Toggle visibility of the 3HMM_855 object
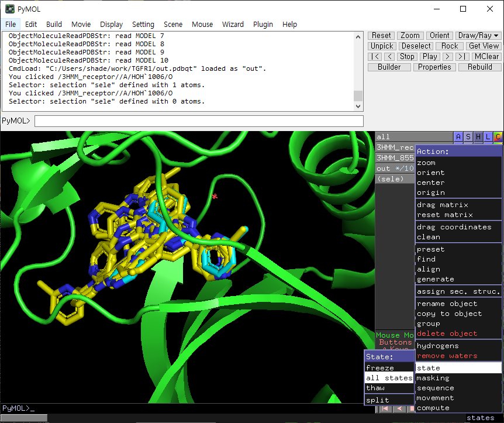Viewport: 504px width, 423px height. tap(395, 157)
